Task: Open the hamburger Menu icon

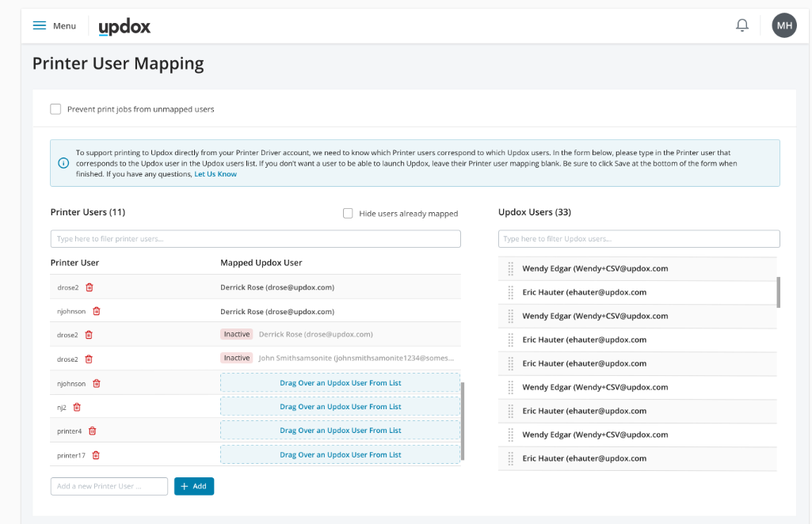Action: [x=40, y=25]
